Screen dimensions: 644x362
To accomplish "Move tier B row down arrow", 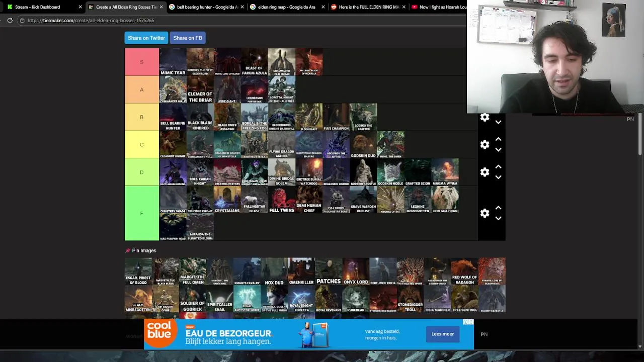I will (498, 122).
